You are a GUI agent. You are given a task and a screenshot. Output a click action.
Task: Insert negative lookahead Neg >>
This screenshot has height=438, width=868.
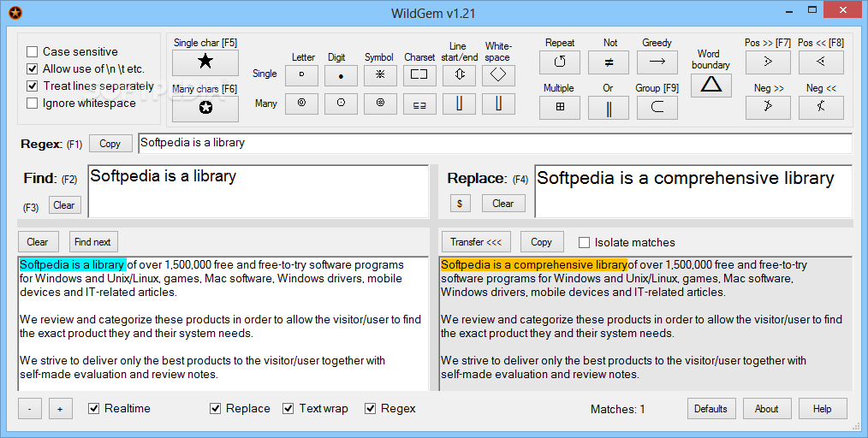[x=768, y=108]
